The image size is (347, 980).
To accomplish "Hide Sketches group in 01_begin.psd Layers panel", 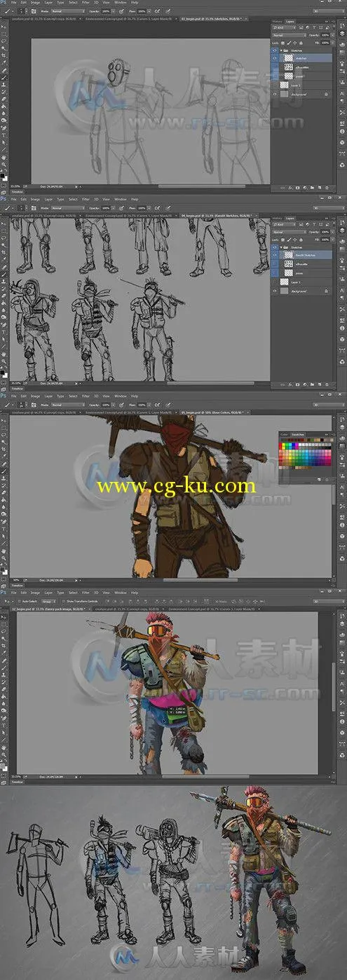I will pos(275,50).
